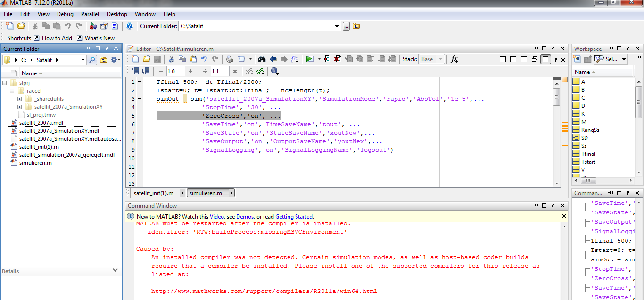The image size is (644, 300).
Task: Toggle the Details panel chevron
Action: (115, 270)
